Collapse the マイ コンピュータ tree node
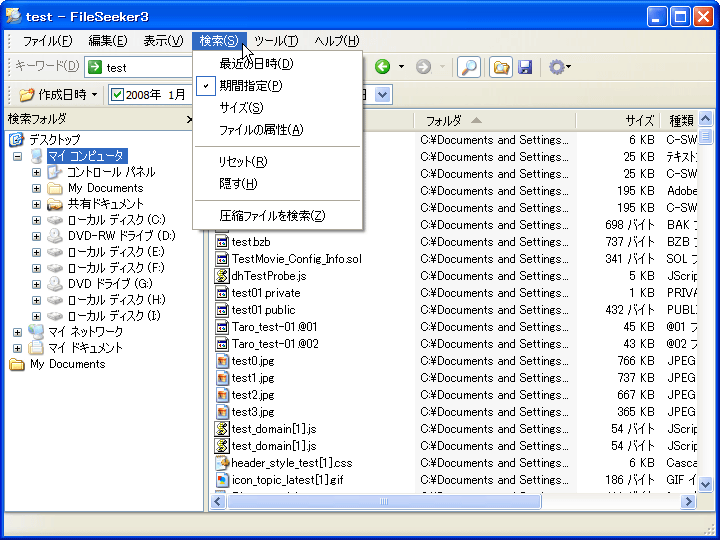 [x=17, y=156]
